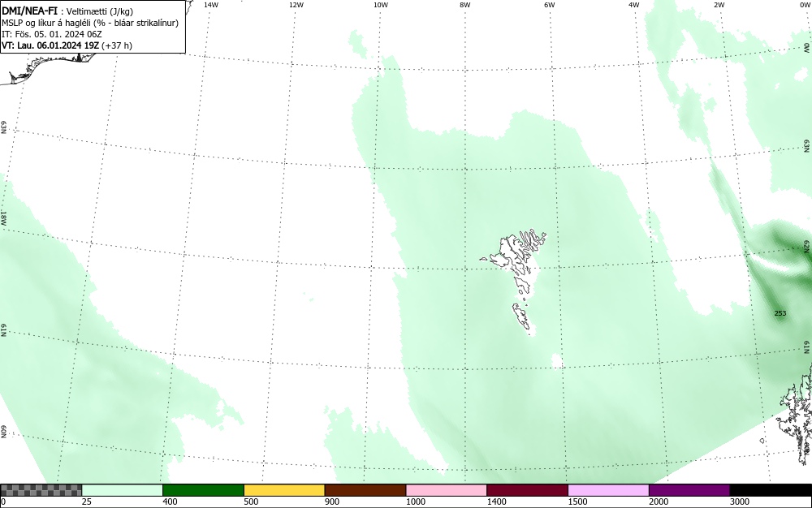
Task: Click the pink 1000–1400 legend swatch
Action: 447,490
